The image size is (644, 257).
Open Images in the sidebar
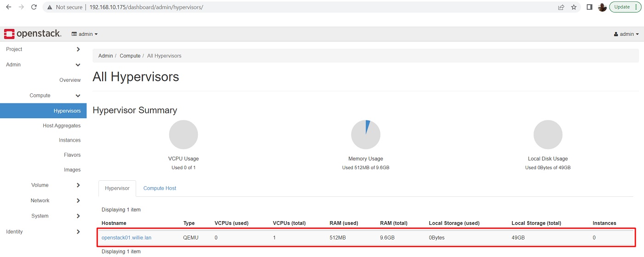click(x=72, y=170)
